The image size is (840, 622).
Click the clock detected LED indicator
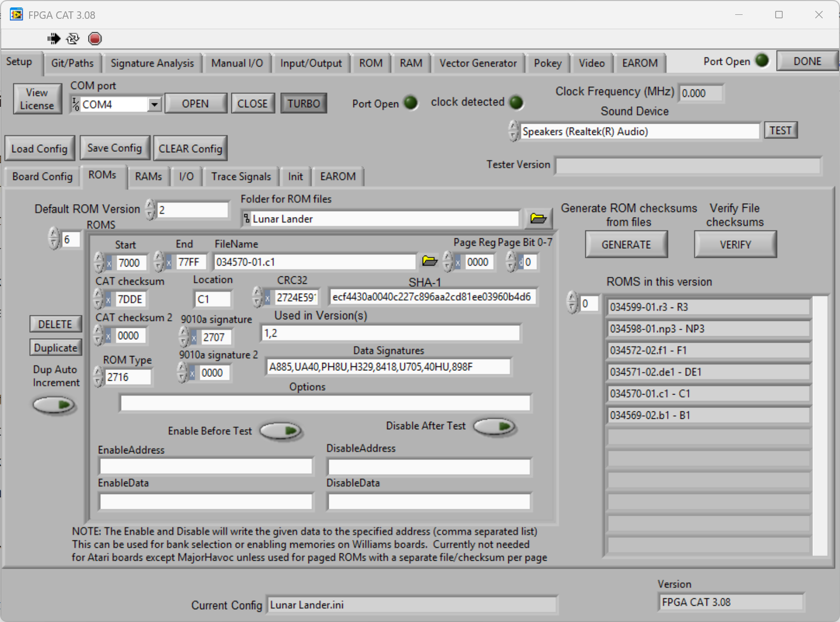516,102
